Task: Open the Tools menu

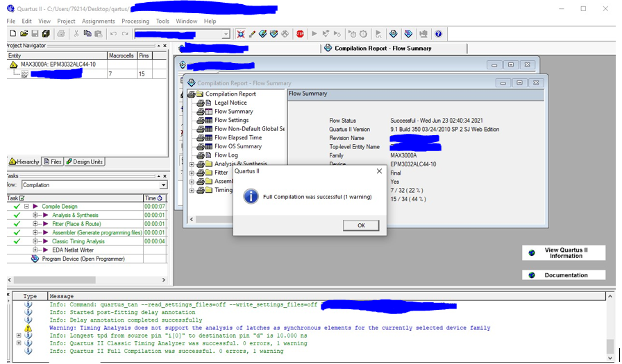Action: click(x=162, y=21)
